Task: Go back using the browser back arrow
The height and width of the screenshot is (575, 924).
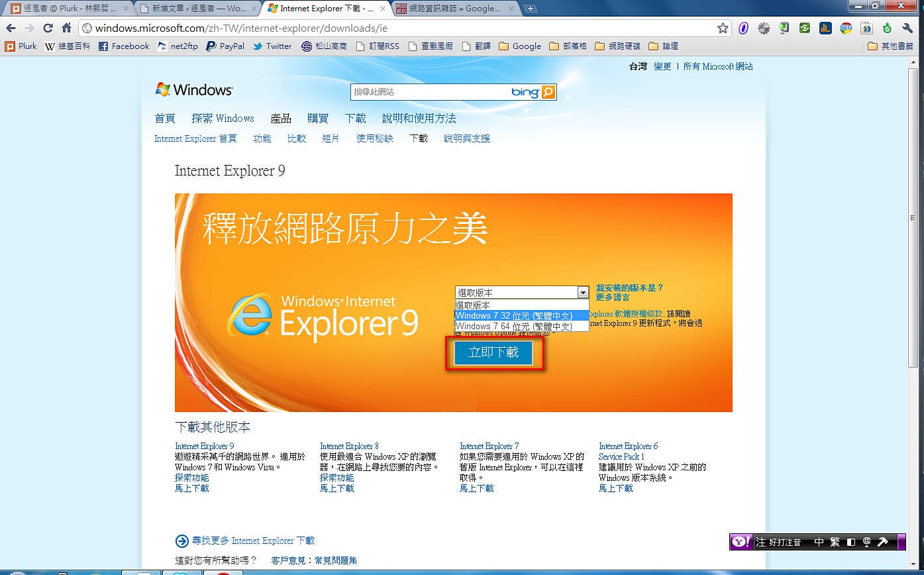Action: (11, 28)
